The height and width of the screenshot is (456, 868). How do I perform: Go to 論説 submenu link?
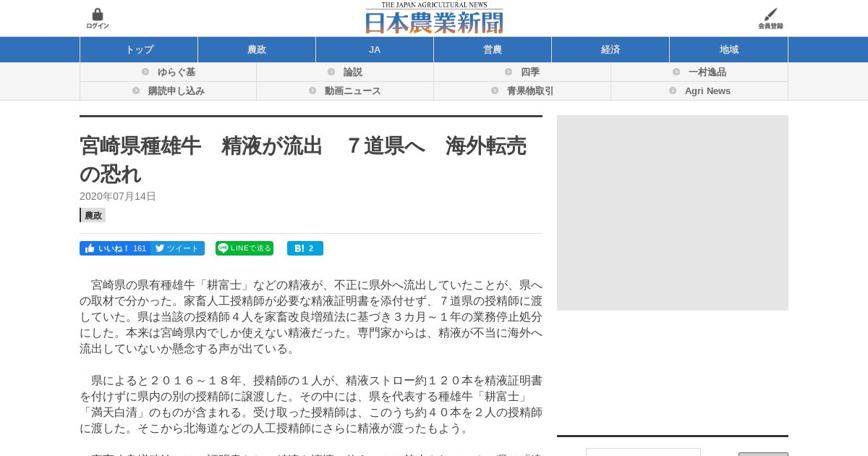coord(345,72)
